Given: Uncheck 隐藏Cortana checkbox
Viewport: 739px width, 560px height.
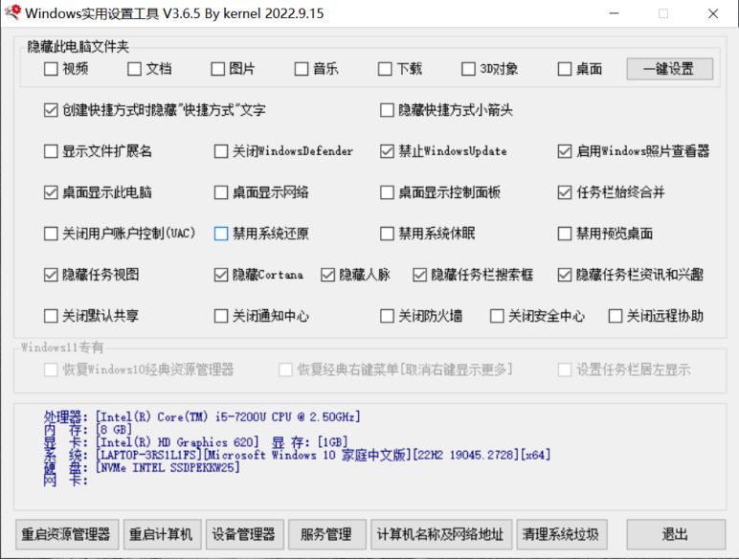Looking at the screenshot, I should pyautogui.click(x=221, y=275).
